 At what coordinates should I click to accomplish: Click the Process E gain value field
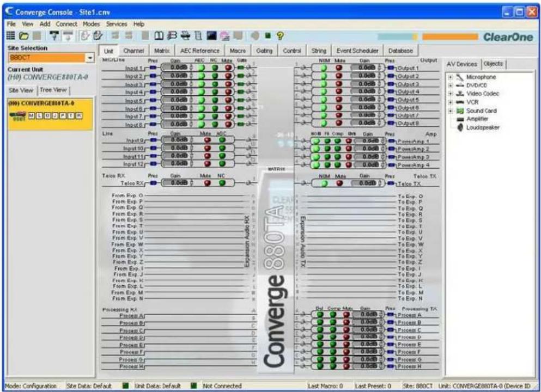(366, 344)
